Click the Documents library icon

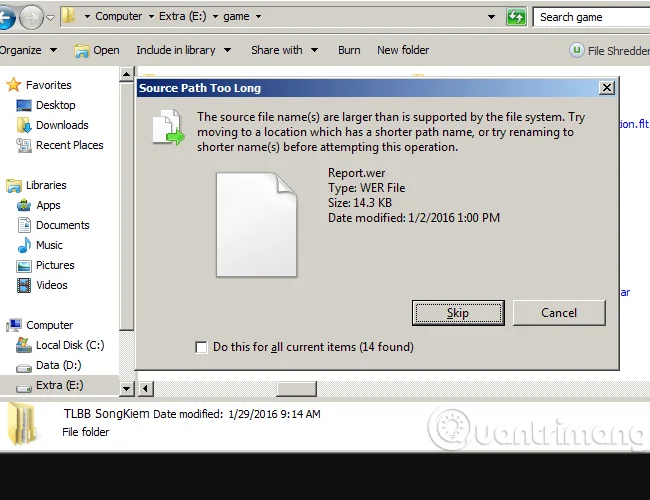(x=24, y=225)
